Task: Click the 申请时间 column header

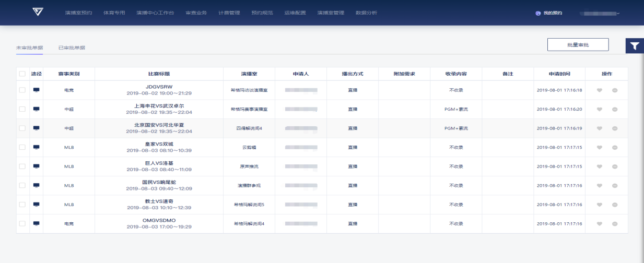Action: pyautogui.click(x=559, y=74)
